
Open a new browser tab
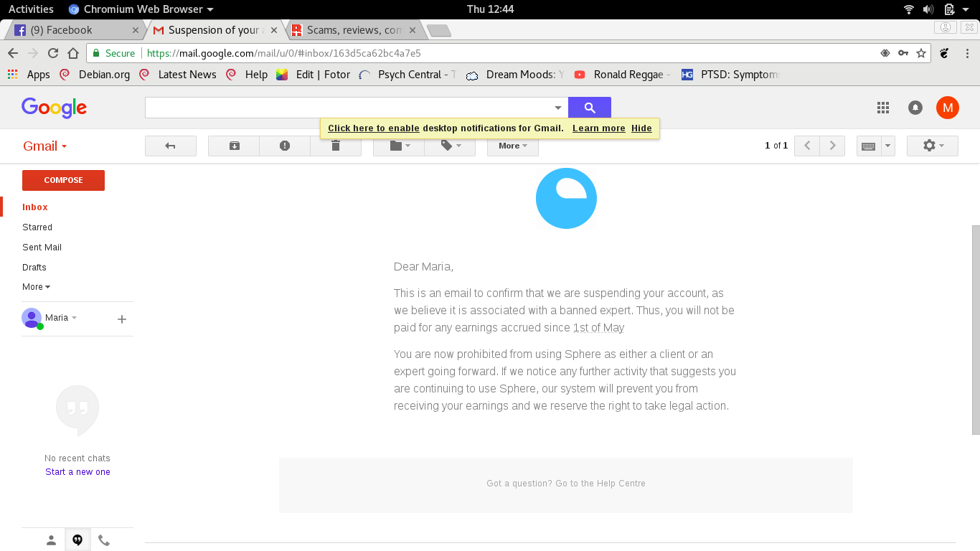point(438,31)
